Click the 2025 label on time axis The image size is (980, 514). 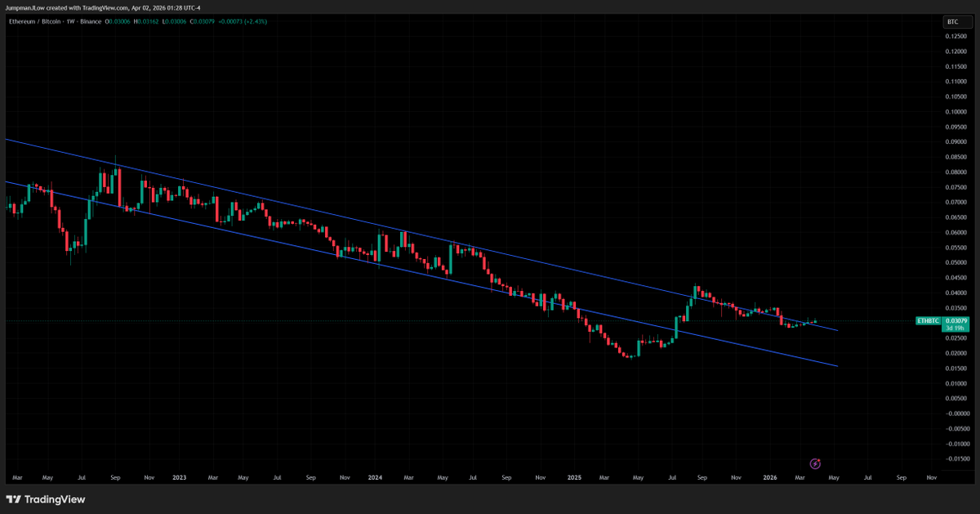(573, 476)
